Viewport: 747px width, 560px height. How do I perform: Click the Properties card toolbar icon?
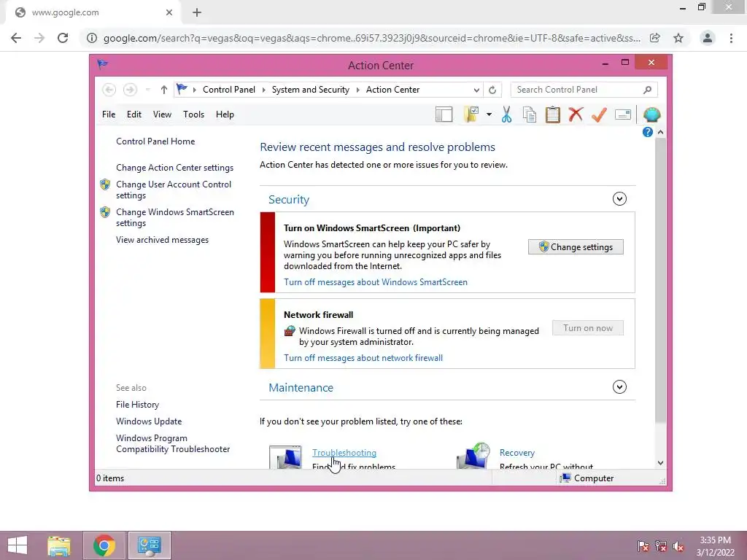tap(623, 114)
